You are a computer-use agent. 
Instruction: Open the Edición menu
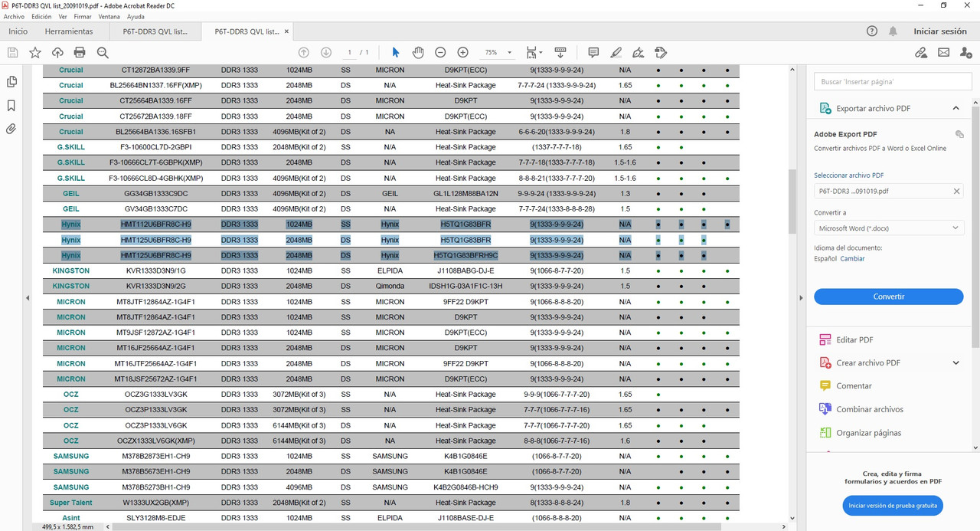[41, 16]
